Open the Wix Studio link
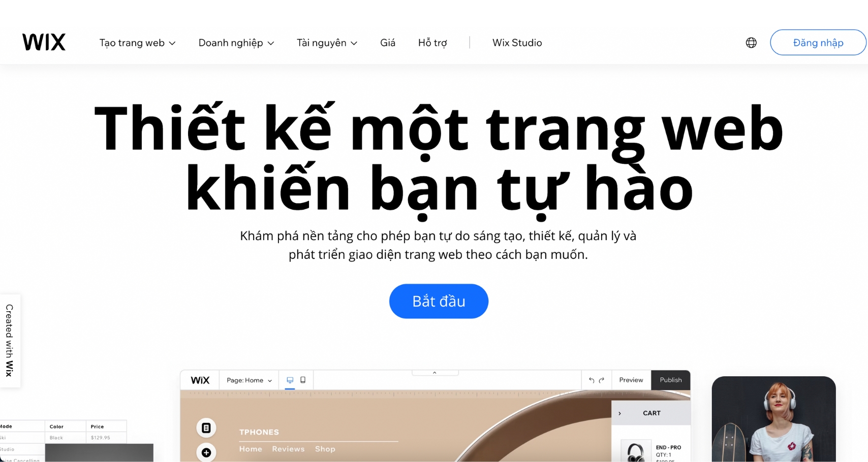The width and height of the screenshot is (868, 462). click(517, 43)
